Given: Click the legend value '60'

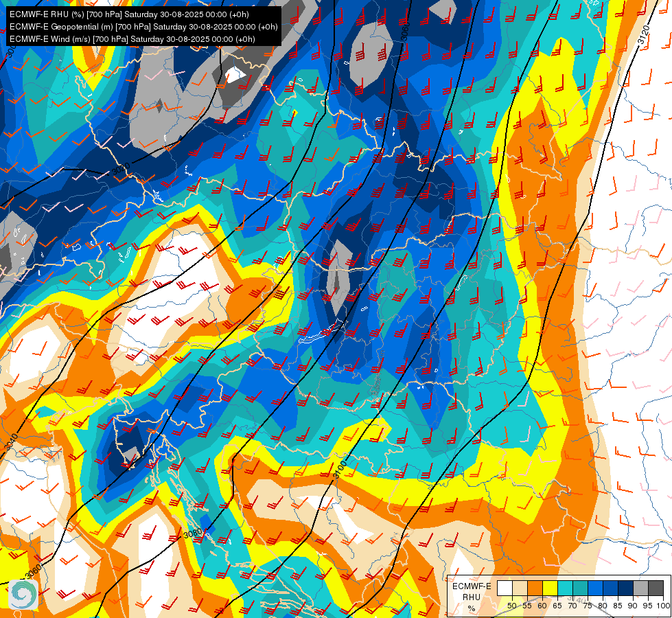Looking at the screenshot, I should [x=542, y=606].
